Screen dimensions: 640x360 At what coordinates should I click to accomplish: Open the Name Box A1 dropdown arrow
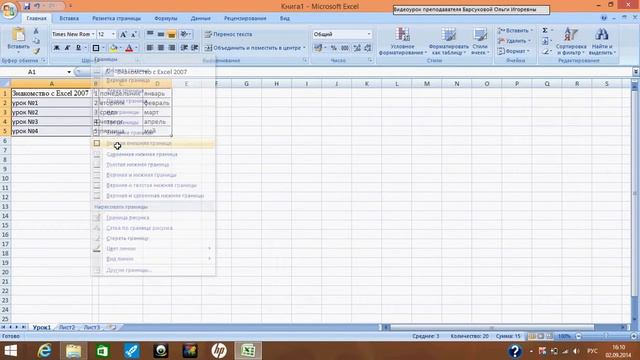pos(69,72)
